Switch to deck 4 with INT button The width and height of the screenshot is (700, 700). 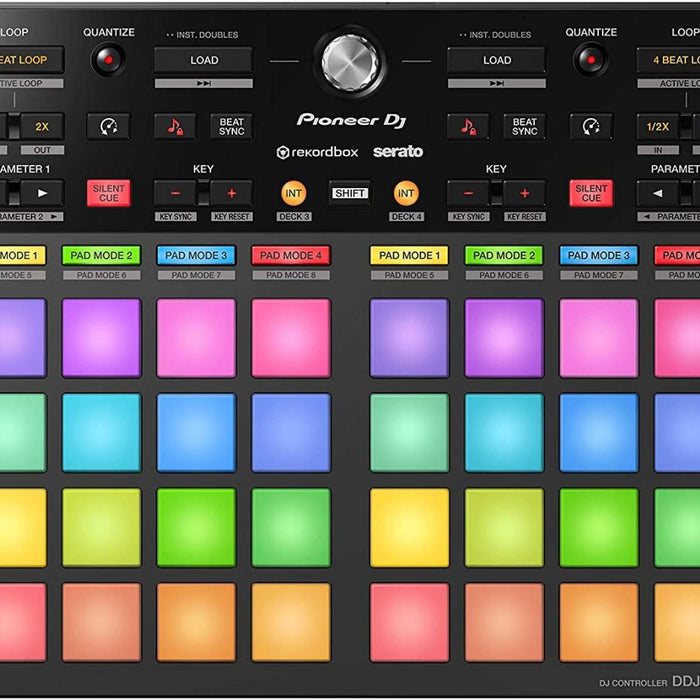pos(406,193)
